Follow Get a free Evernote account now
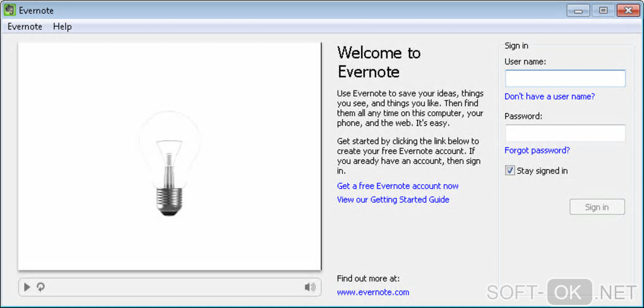The image size is (644, 308). pyautogui.click(x=398, y=186)
